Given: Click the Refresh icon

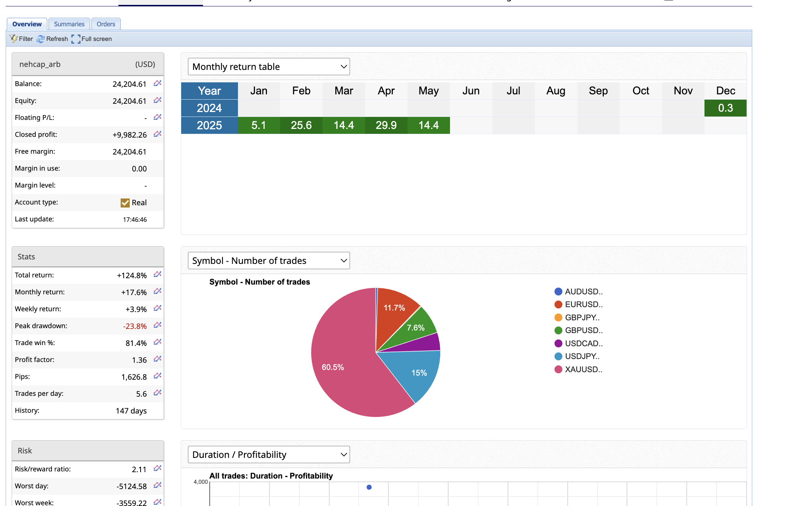Looking at the screenshot, I should point(41,39).
